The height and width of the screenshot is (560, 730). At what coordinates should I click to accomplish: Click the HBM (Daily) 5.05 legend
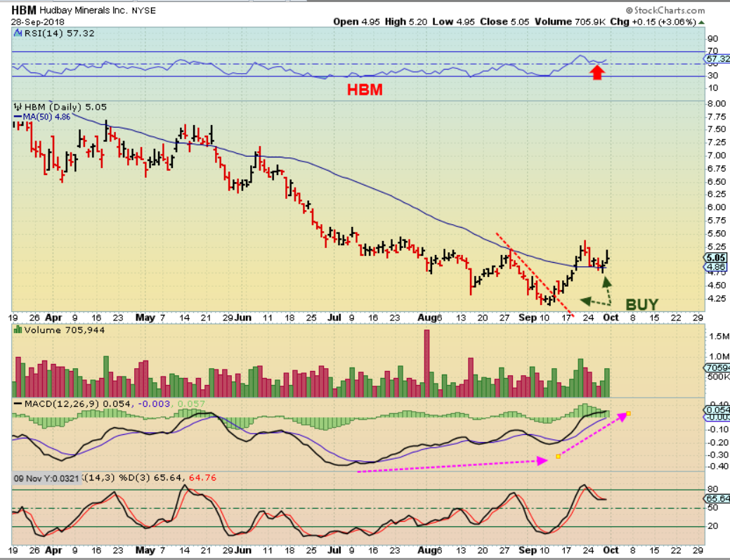click(65, 107)
